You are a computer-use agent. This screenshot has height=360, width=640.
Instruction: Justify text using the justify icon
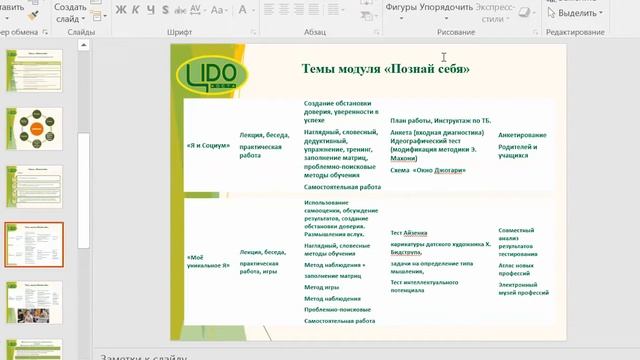314,9
